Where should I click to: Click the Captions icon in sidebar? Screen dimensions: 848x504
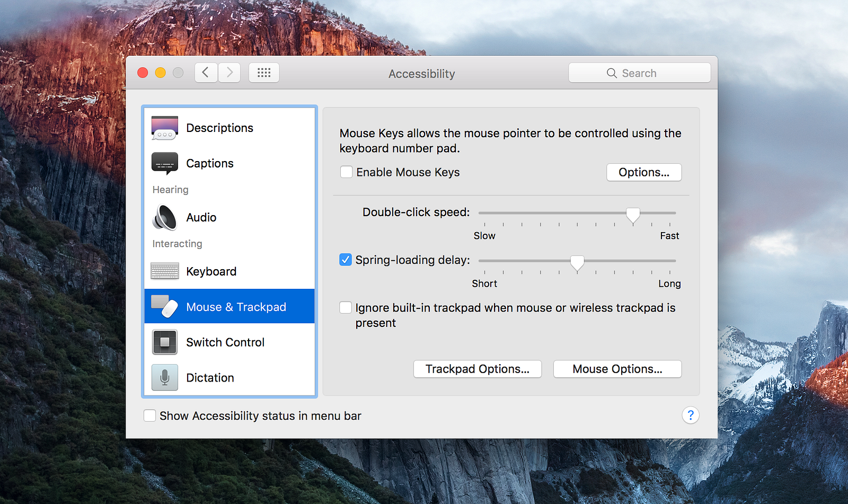[x=165, y=163]
